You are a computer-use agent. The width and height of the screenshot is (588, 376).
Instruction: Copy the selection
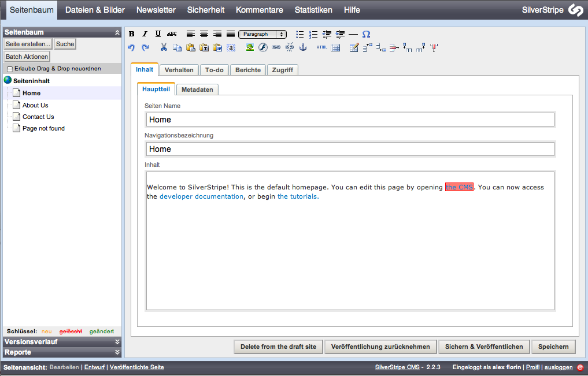(x=177, y=47)
